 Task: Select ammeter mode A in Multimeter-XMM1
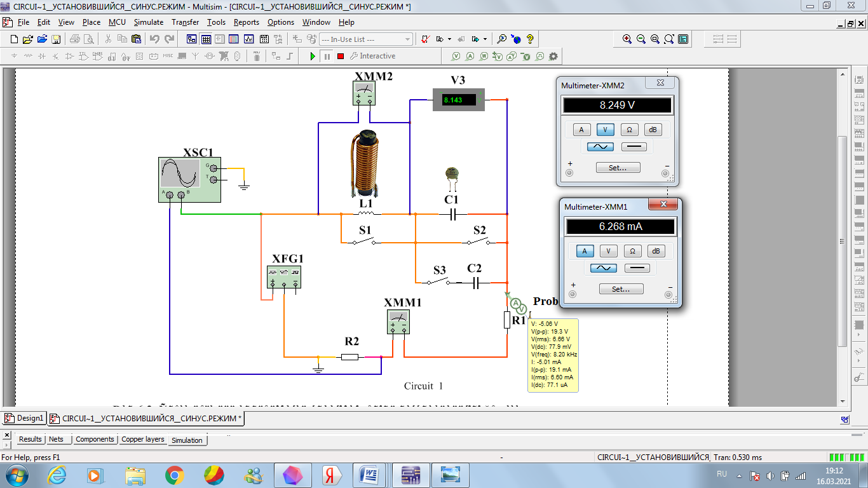tap(585, 251)
